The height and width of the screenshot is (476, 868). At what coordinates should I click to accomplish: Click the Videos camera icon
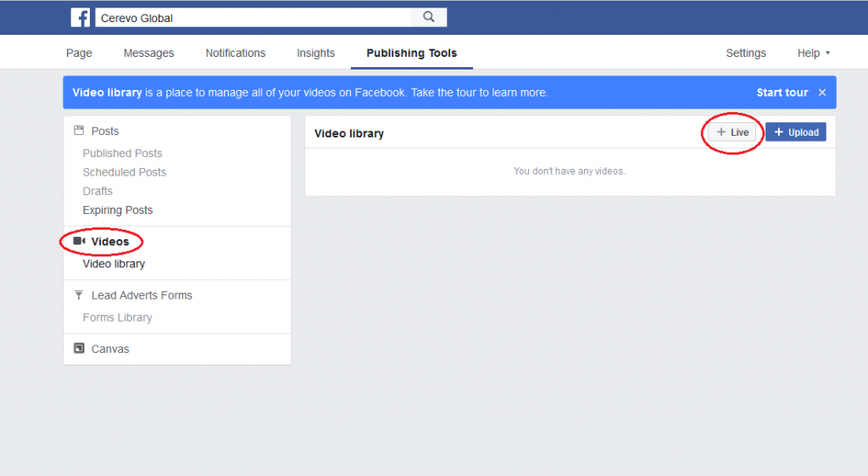[x=79, y=241]
